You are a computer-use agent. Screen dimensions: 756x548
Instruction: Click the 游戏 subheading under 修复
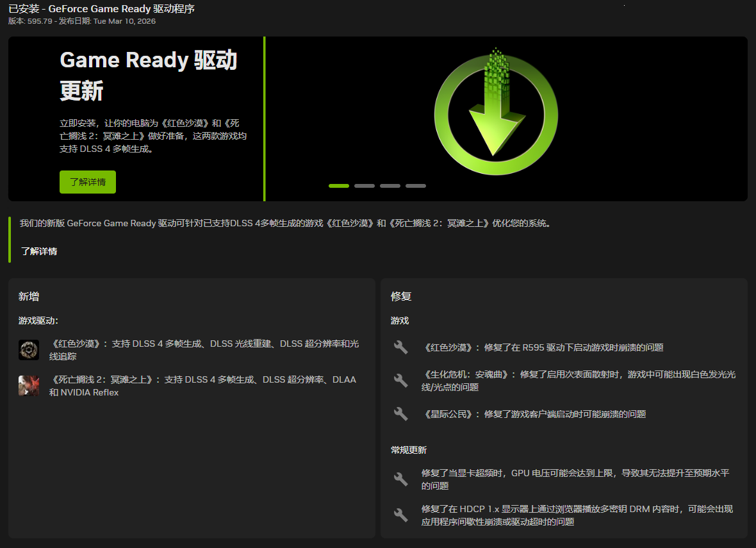[400, 321]
